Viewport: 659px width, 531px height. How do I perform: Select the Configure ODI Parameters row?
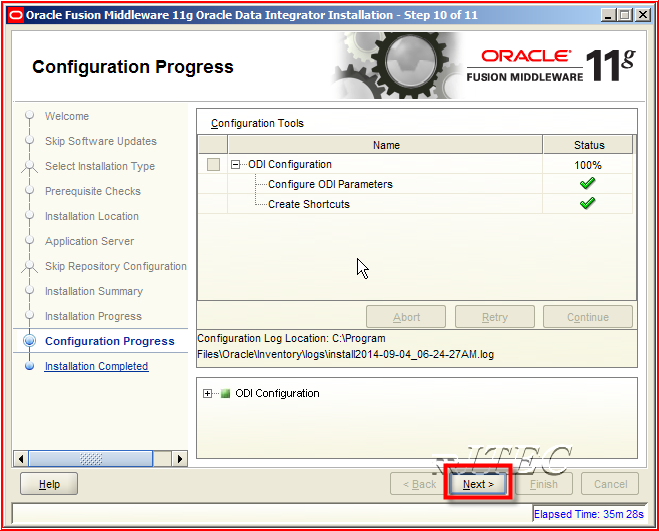pos(415,184)
